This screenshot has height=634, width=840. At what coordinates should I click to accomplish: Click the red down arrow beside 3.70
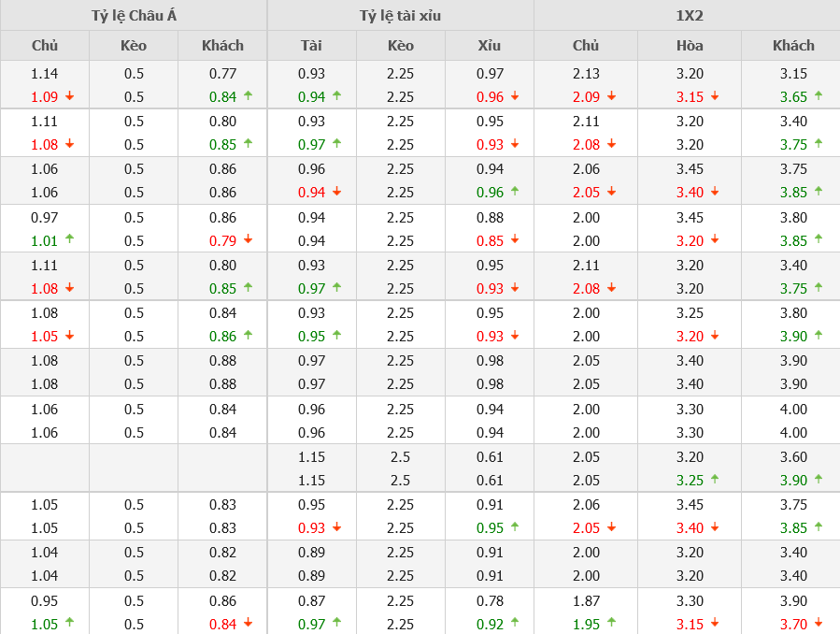click(x=819, y=623)
